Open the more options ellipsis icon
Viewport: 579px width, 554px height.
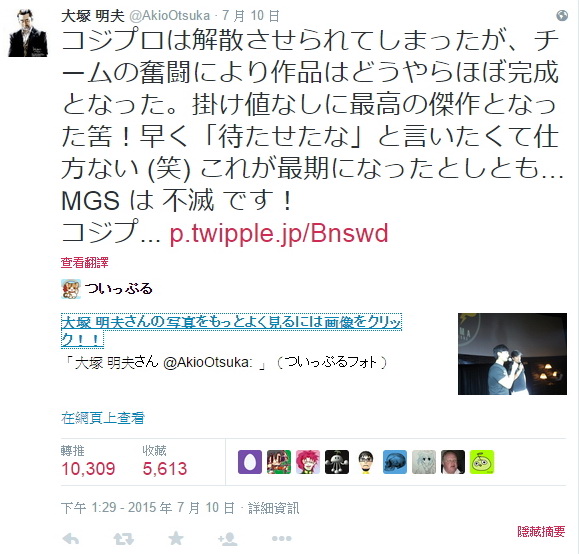pos(281,539)
